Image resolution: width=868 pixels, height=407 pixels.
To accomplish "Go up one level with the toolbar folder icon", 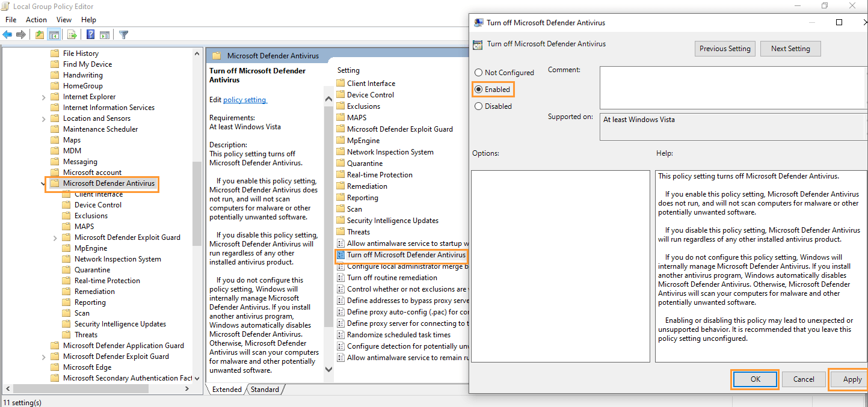I will [x=40, y=34].
